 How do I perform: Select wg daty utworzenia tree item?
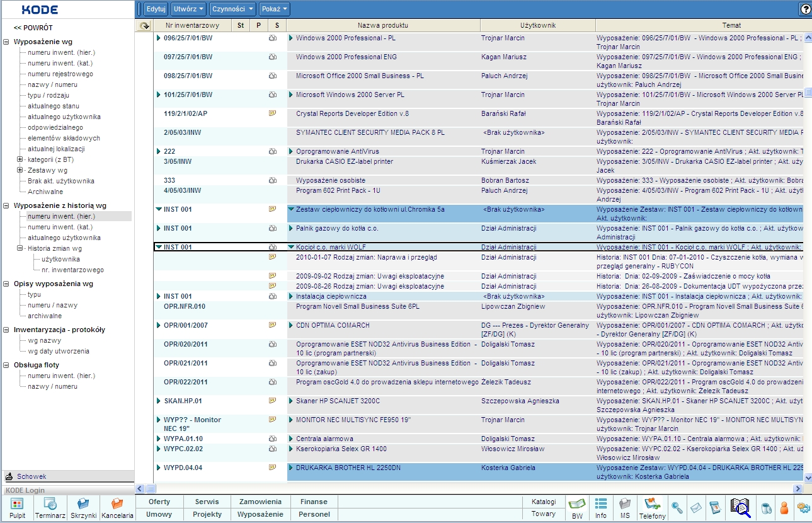(59, 351)
